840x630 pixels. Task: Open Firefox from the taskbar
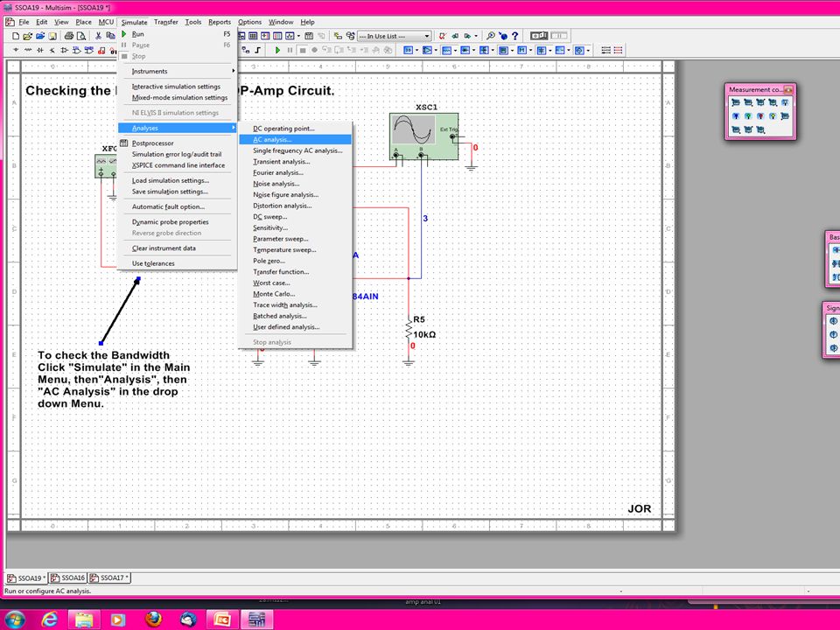click(153, 619)
